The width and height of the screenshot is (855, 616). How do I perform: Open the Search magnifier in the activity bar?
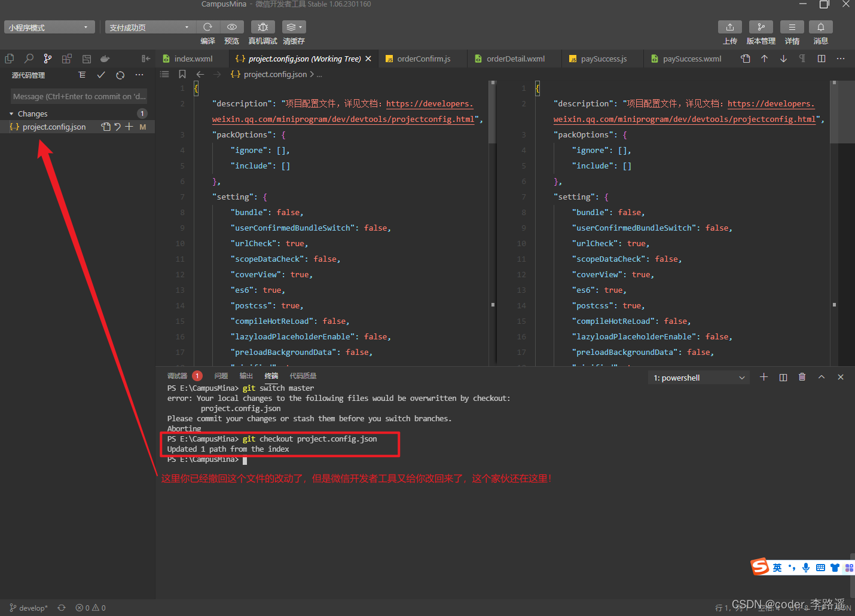(x=29, y=59)
